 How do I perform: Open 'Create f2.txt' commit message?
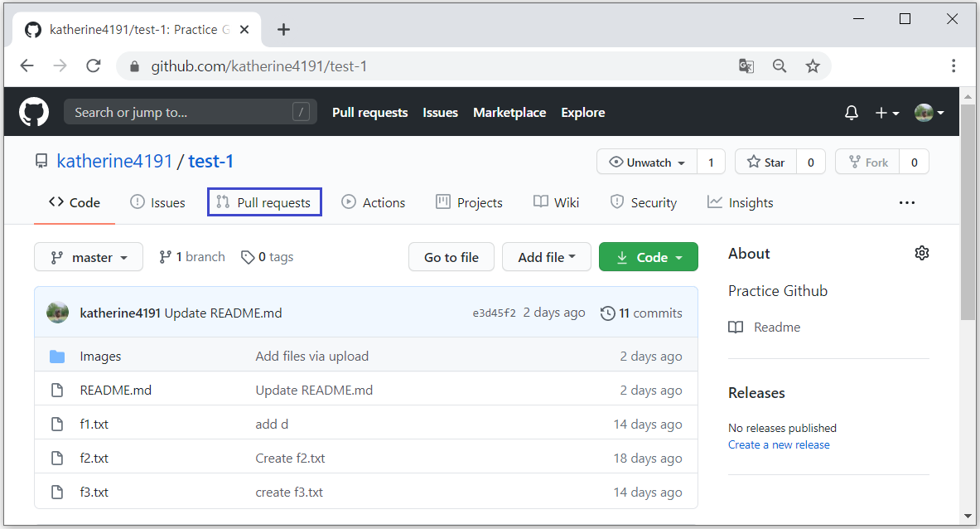[x=290, y=459]
